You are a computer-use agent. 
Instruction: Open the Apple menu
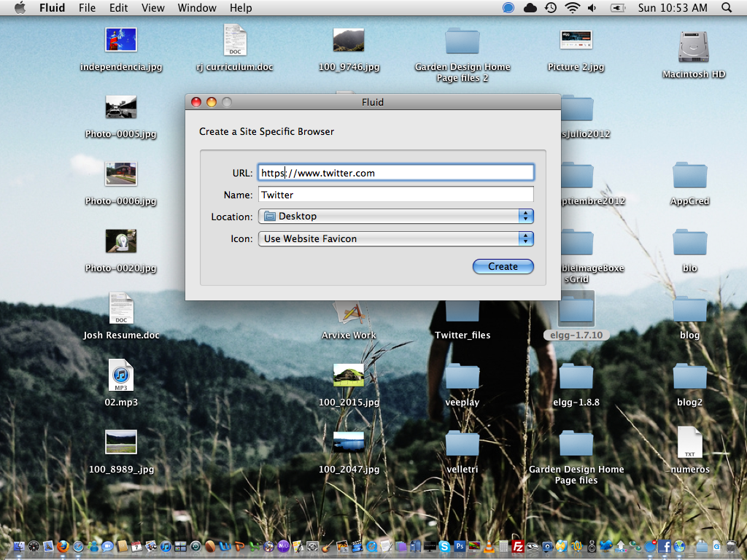coord(20,7)
